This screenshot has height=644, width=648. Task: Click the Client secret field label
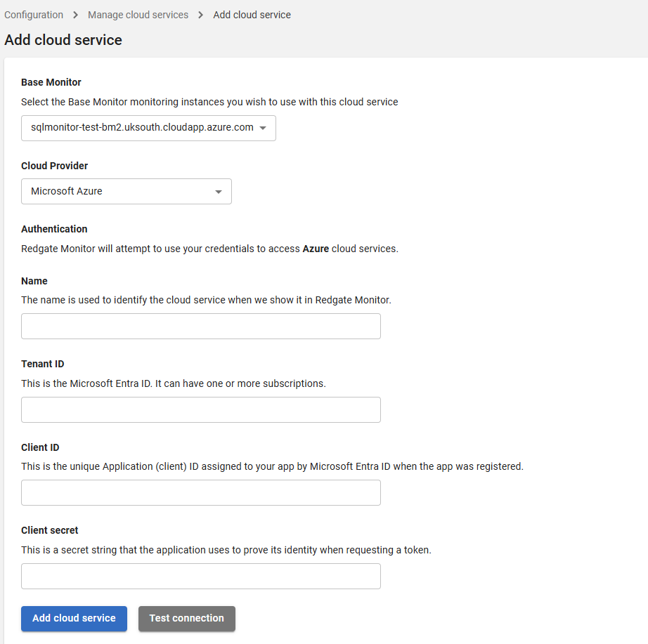50,530
